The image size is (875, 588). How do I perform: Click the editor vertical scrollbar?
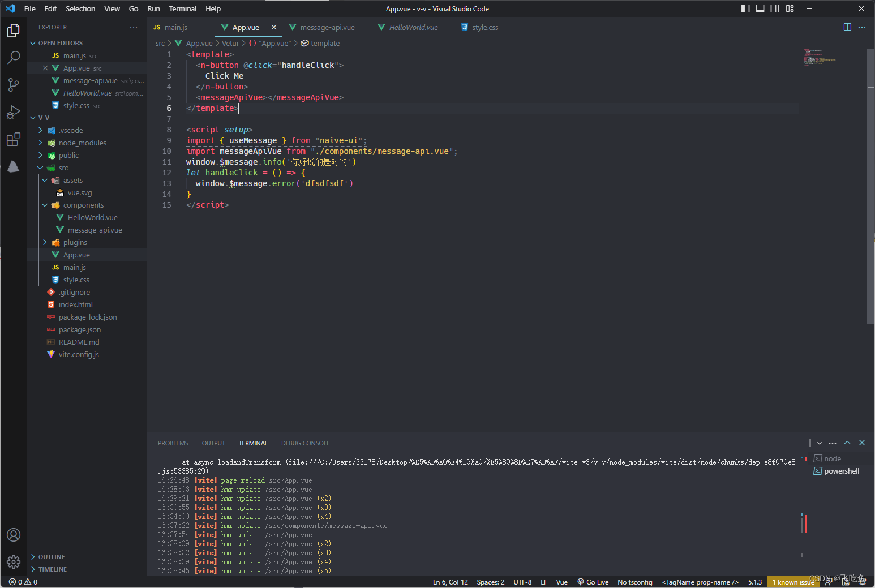point(870,187)
